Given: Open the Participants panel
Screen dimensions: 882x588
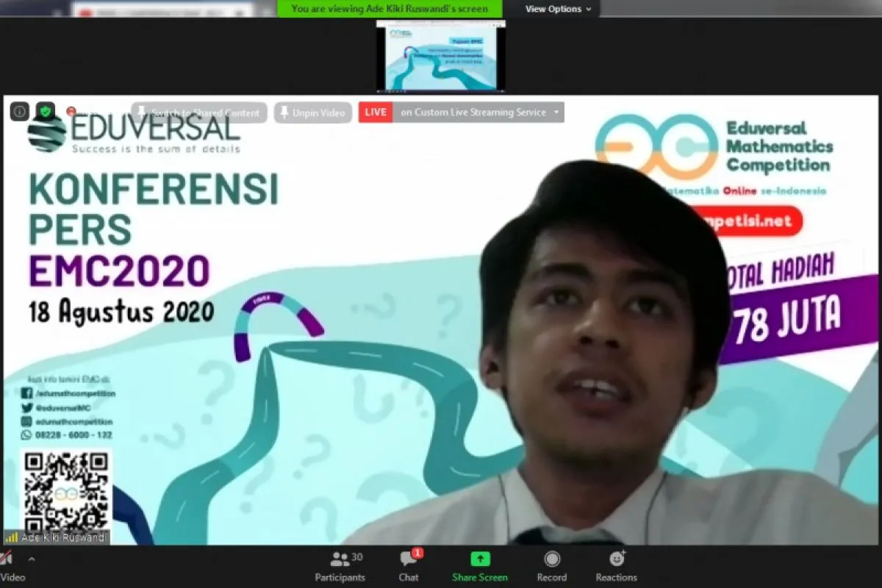Looking at the screenshot, I should [x=340, y=567].
